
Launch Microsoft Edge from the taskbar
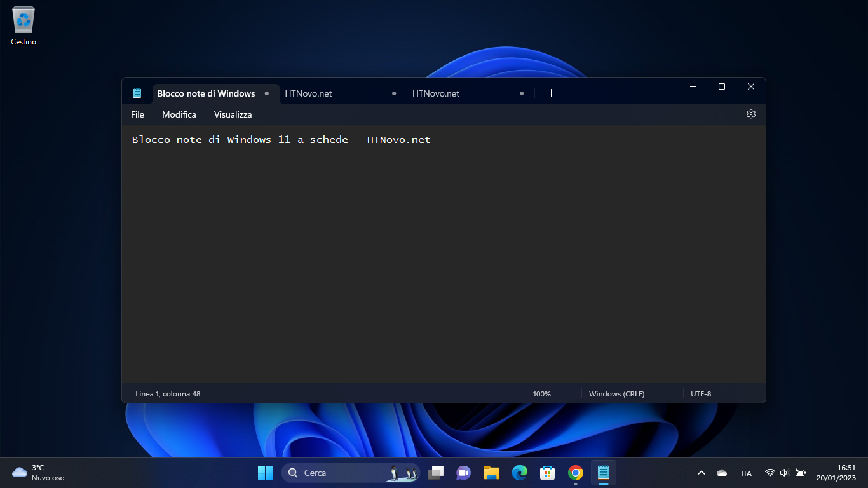(x=520, y=473)
